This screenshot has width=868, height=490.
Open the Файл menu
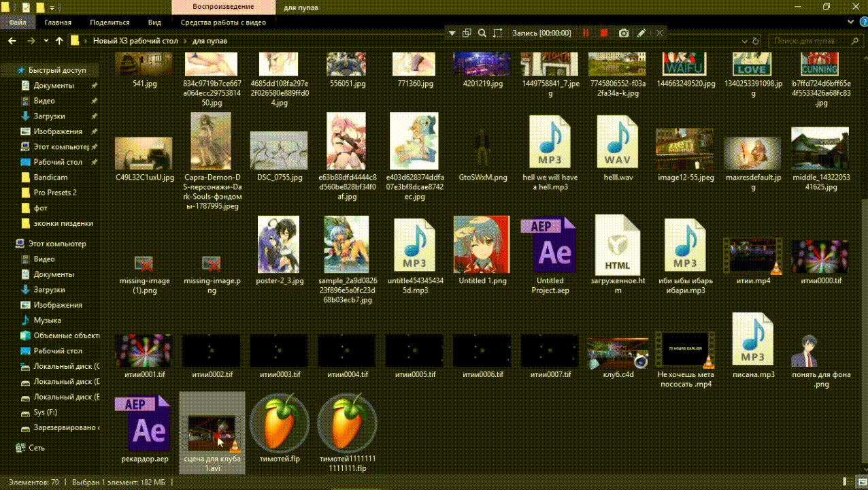click(18, 22)
